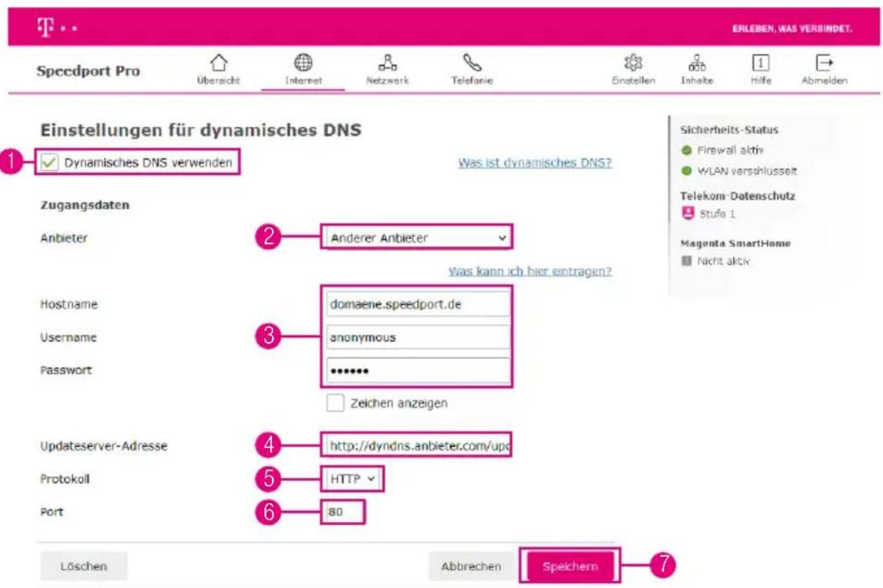Open the 'Was kann ich hier eintragen?' link

click(x=530, y=271)
